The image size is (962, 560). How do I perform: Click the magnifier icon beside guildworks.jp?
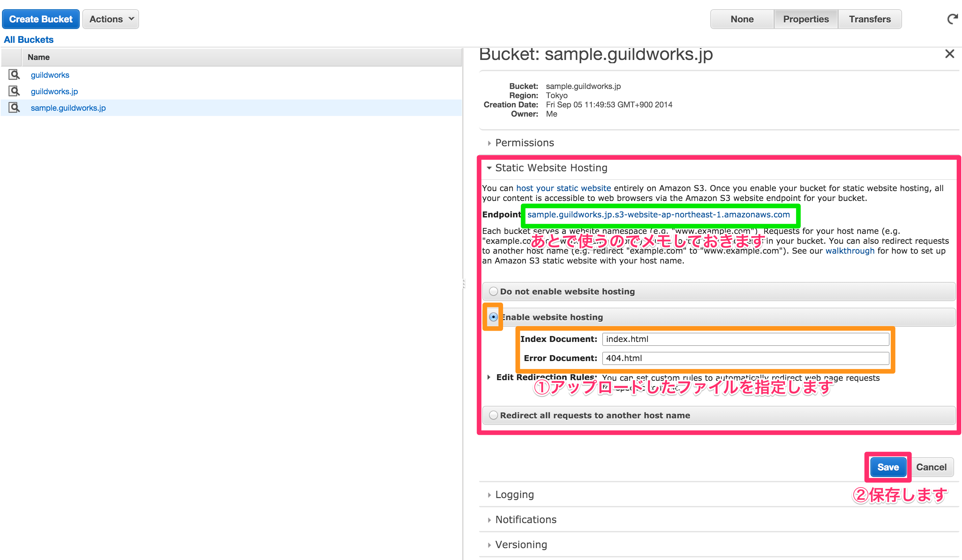[x=14, y=91]
